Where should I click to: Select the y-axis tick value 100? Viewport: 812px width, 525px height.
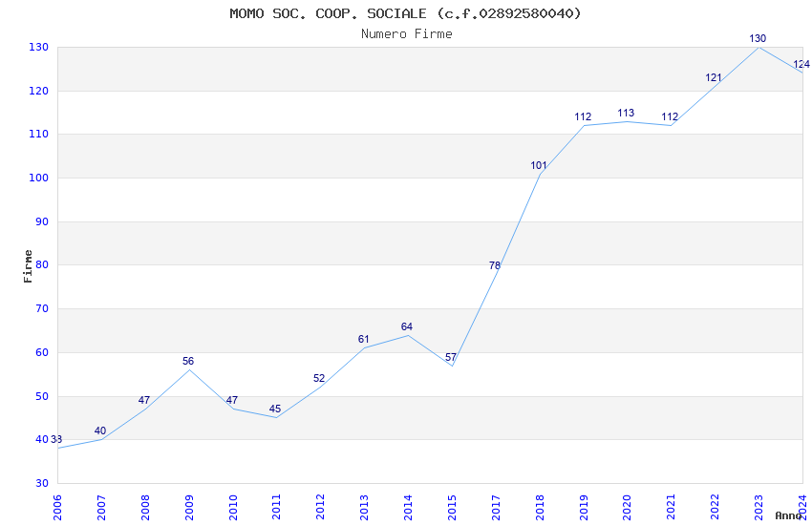39,178
